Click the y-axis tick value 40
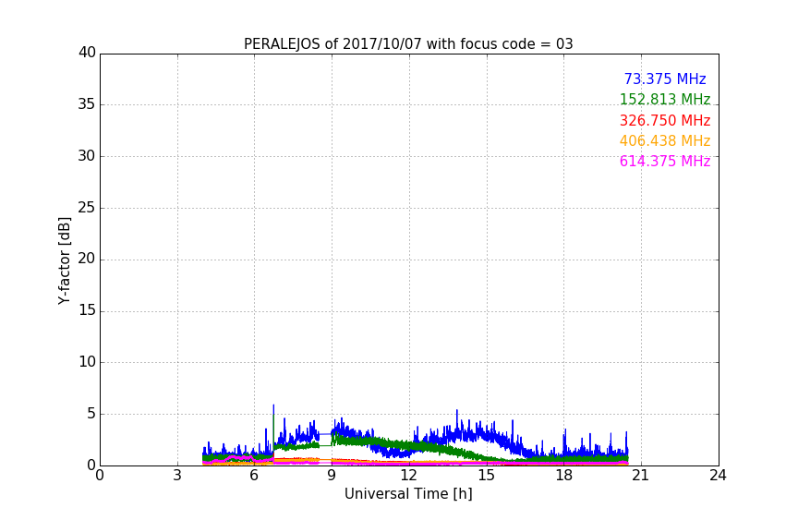This screenshot has width=798, height=532. pyautogui.click(x=87, y=53)
